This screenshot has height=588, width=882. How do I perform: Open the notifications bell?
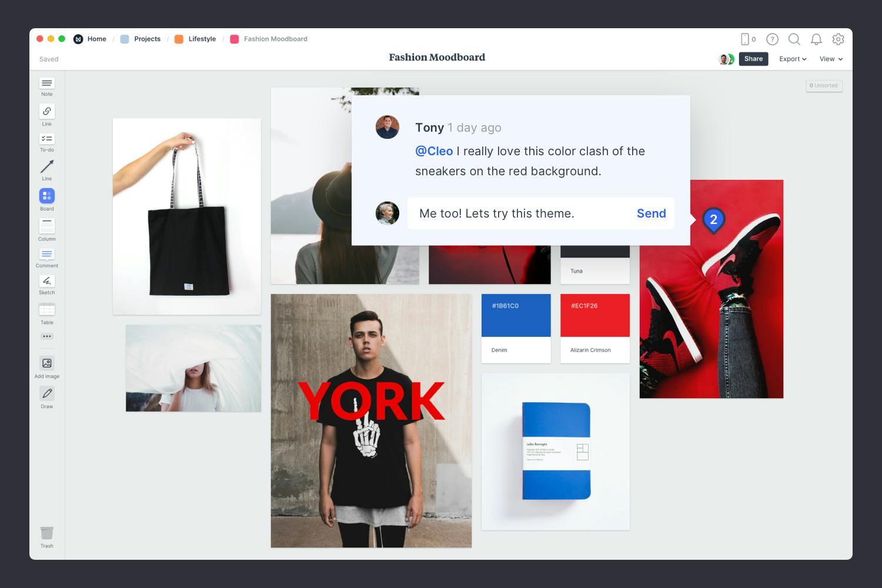816,39
